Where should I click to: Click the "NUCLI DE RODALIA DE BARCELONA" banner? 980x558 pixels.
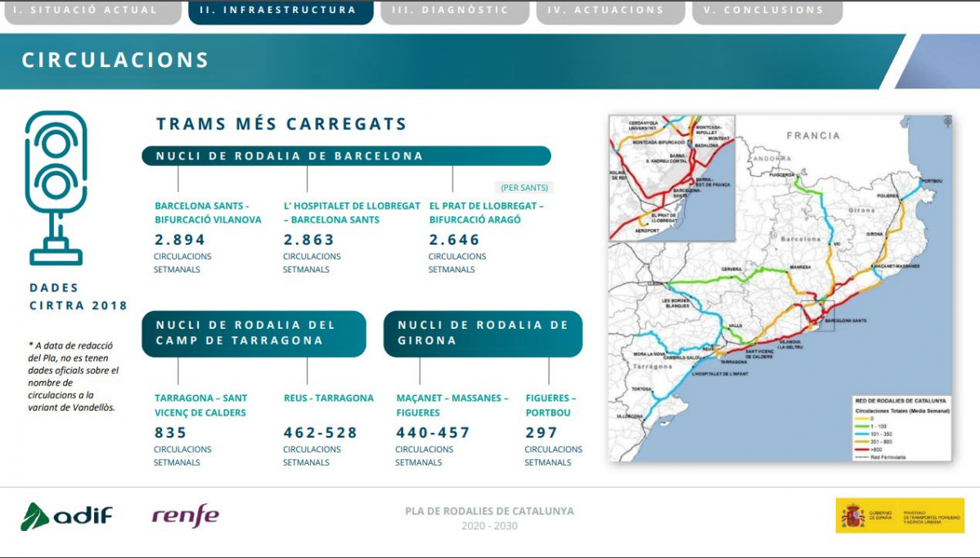(x=346, y=155)
